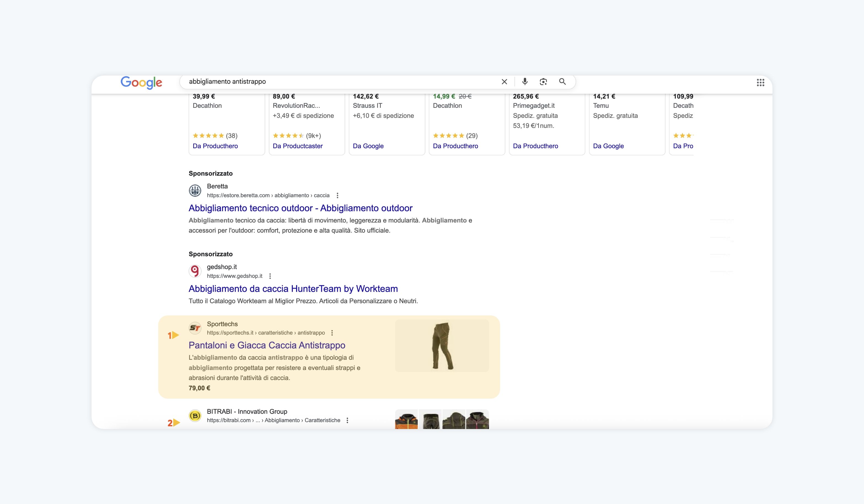Click the 142,62 € Strauss IT price

[x=366, y=96]
